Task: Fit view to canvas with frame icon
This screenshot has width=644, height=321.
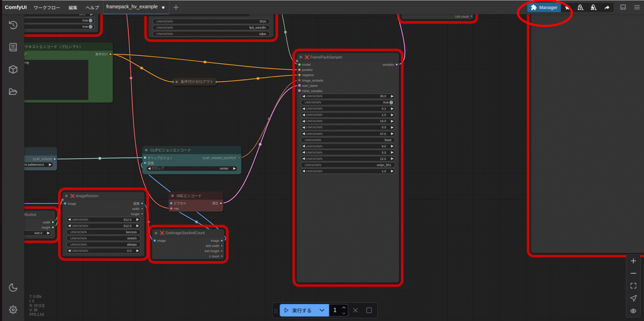Action: [633, 286]
